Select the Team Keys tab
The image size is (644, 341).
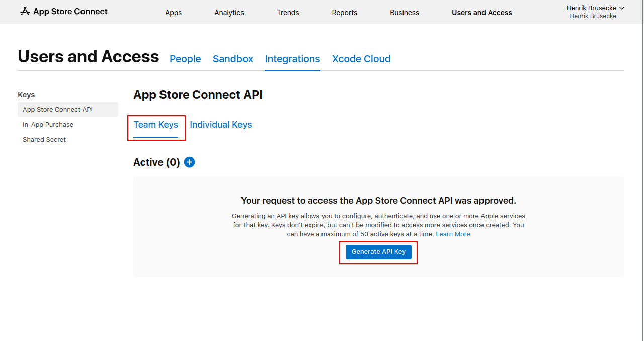pos(156,125)
